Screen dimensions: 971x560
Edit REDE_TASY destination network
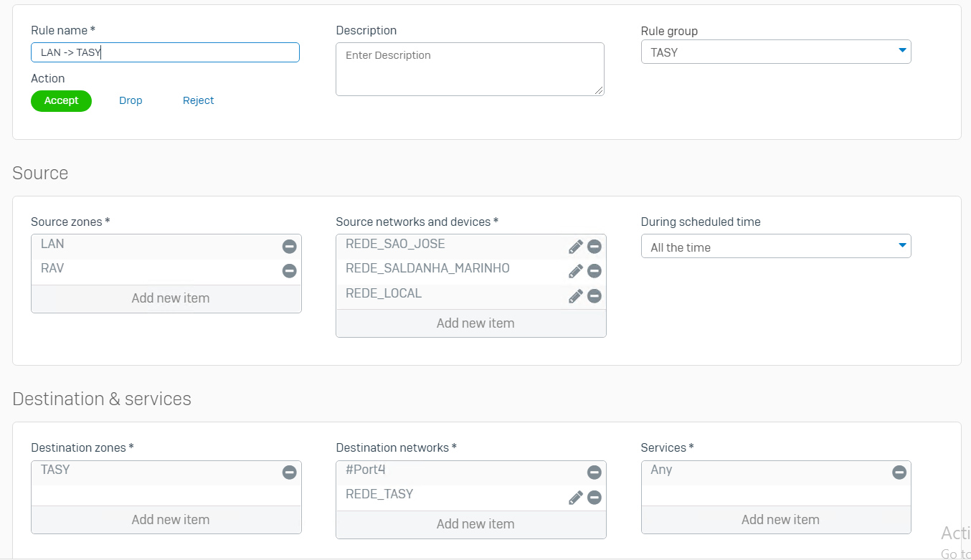click(575, 498)
